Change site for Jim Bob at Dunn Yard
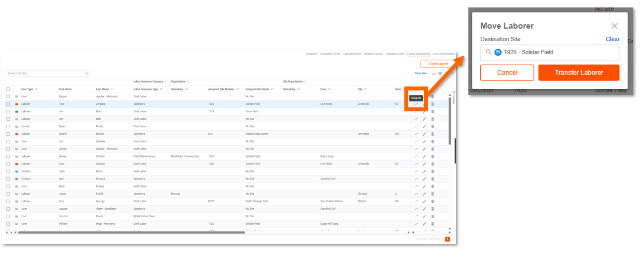Image resolution: width=644 pixels, height=256 pixels. [416, 112]
